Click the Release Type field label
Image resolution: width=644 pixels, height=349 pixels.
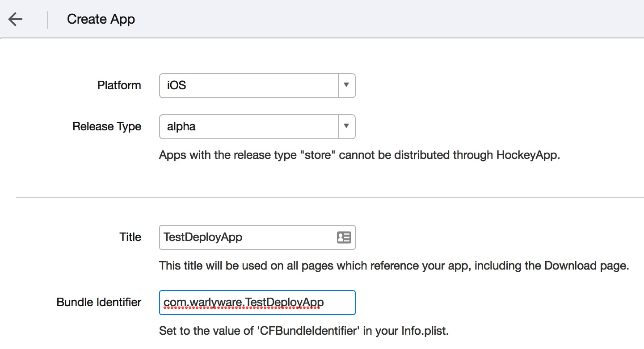coord(107,127)
